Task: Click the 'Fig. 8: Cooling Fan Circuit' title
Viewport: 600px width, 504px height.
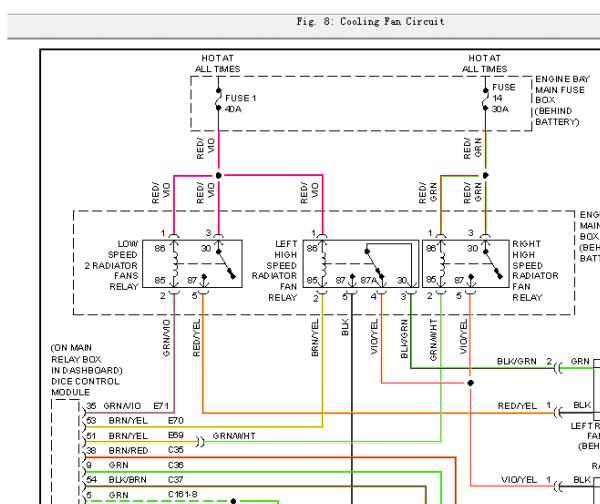Action: (x=370, y=21)
